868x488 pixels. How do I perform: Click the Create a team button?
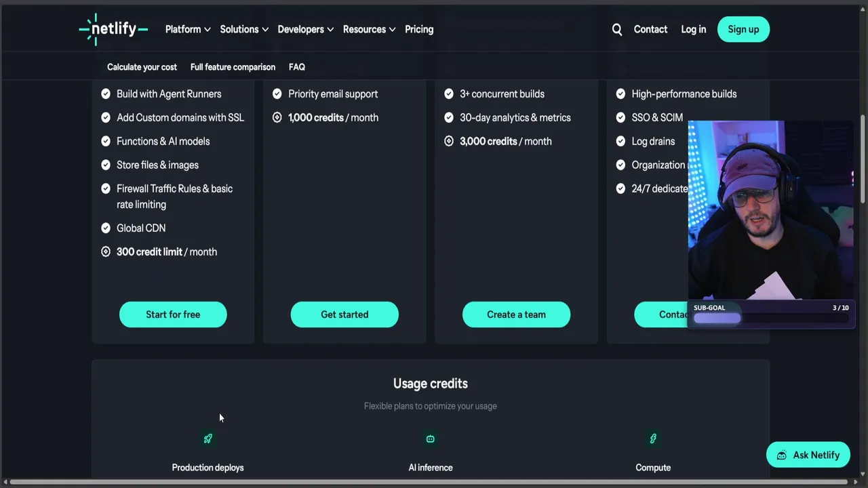point(516,314)
